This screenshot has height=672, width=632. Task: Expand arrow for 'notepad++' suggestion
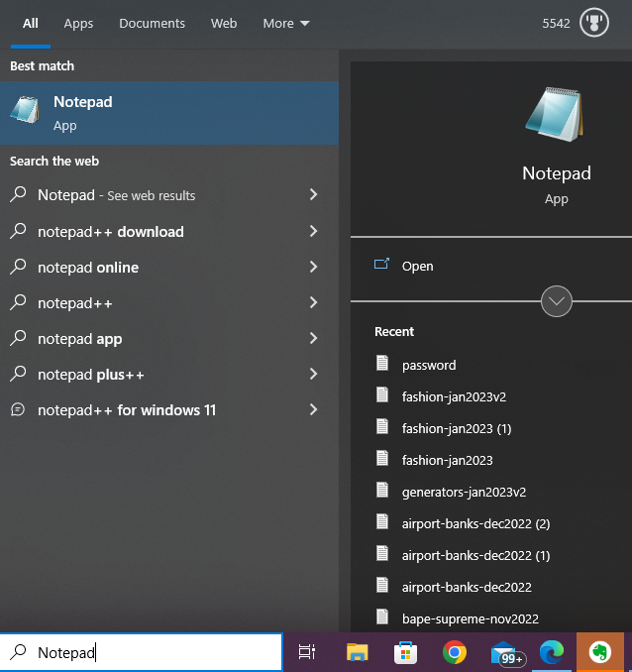(314, 302)
